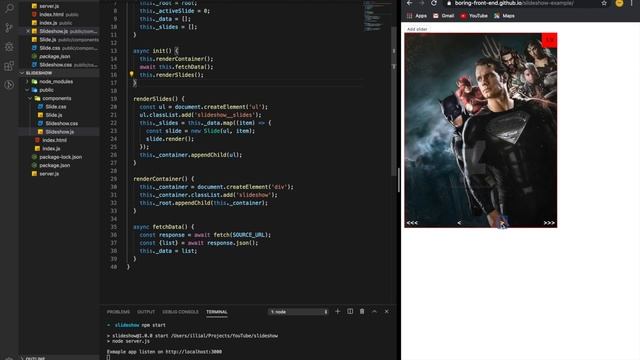Viewport: 640px width, 360px height.
Task: Click 'renderSlides()' definition on line 19
Action: 159,99
